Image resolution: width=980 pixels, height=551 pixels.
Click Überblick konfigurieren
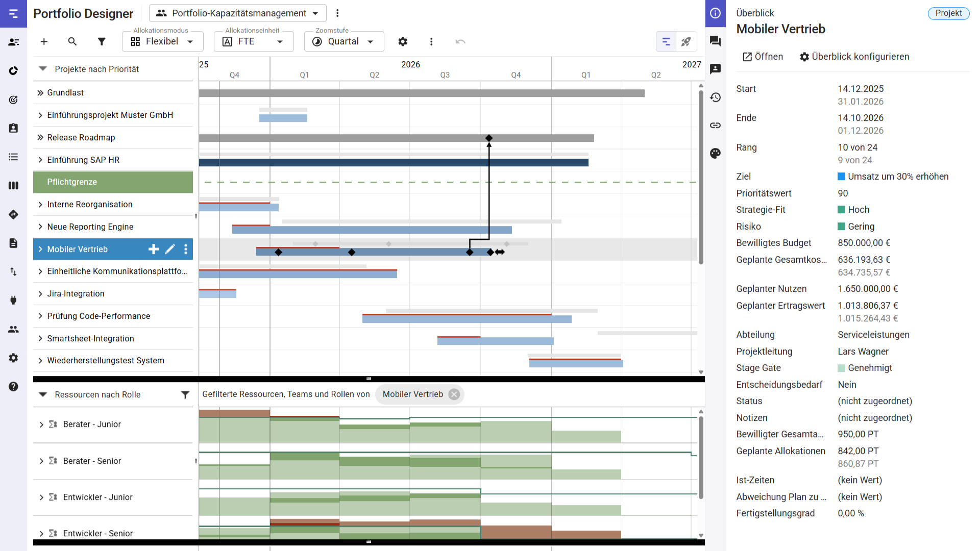pyautogui.click(x=854, y=57)
